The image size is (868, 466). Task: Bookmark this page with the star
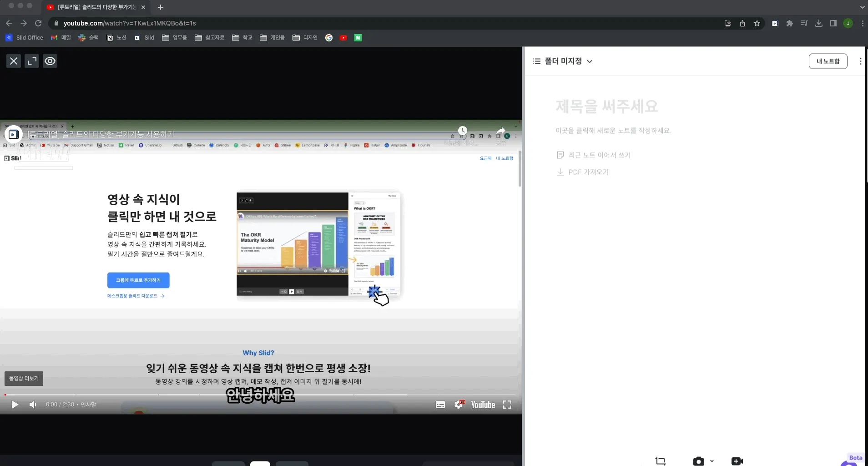[757, 23]
